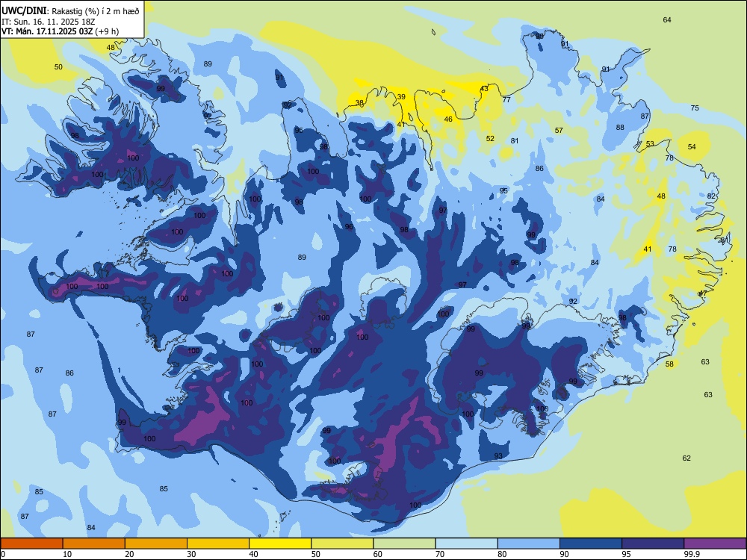Viewport: 747px width, 560px height.
Task: Click the map value 46
Action: (x=448, y=119)
